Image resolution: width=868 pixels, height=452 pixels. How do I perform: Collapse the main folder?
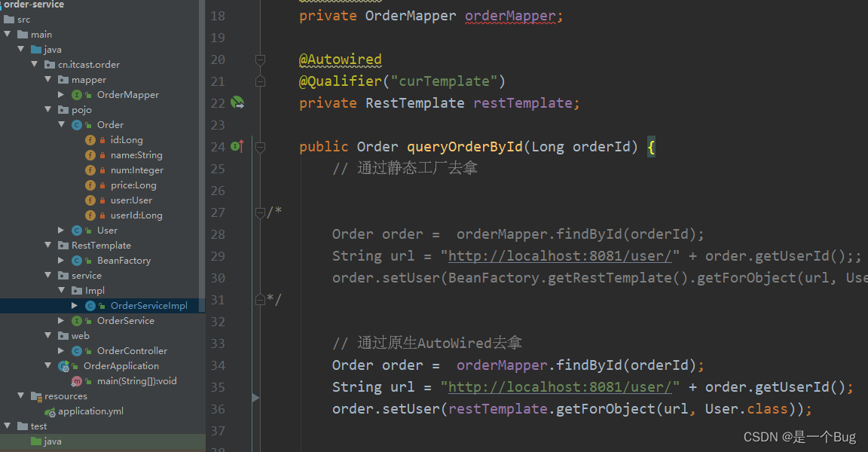point(8,35)
